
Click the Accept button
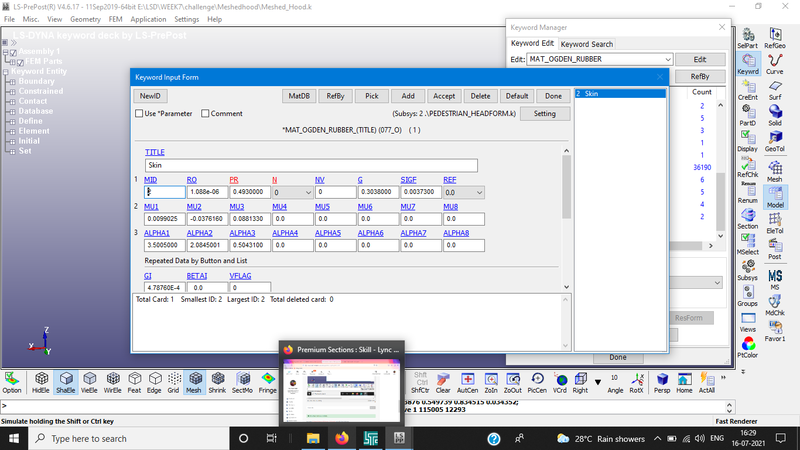[x=444, y=95]
